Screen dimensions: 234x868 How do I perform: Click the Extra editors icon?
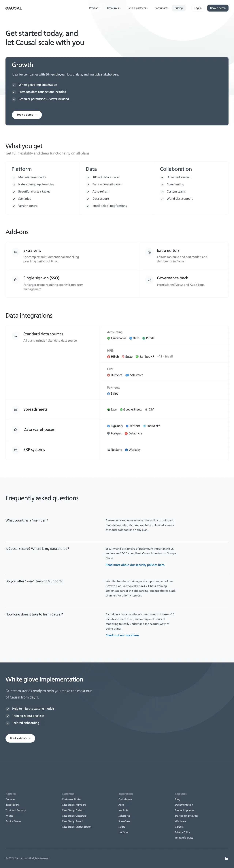pyautogui.click(x=149, y=252)
